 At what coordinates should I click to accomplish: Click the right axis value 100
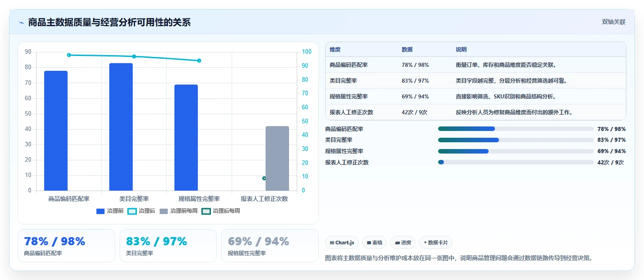[307, 52]
